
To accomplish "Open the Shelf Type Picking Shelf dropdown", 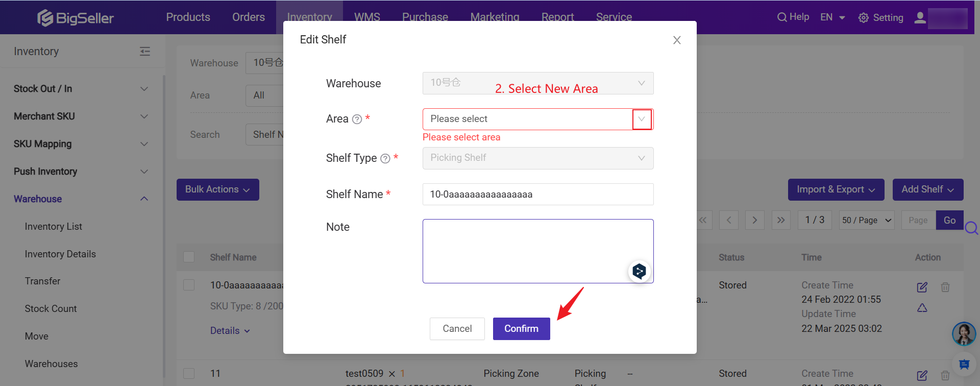I will point(538,158).
